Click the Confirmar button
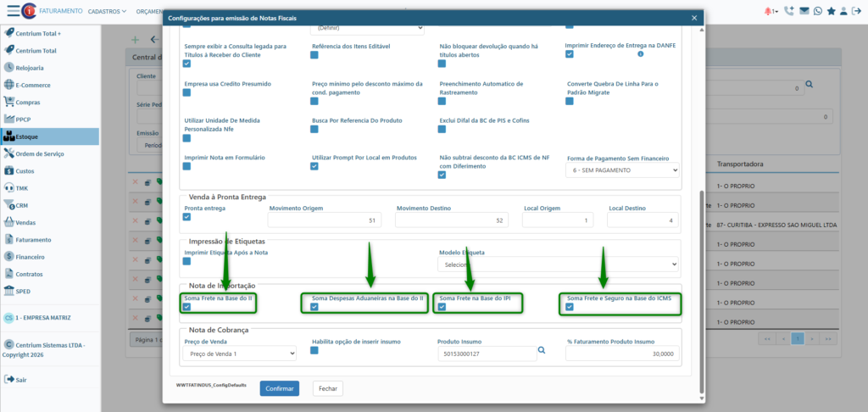 (x=279, y=388)
